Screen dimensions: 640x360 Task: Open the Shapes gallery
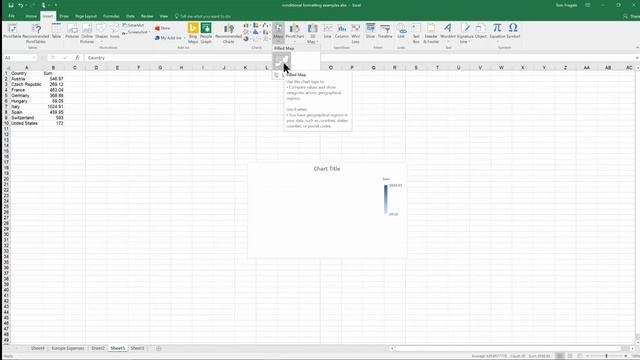tap(101, 32)
